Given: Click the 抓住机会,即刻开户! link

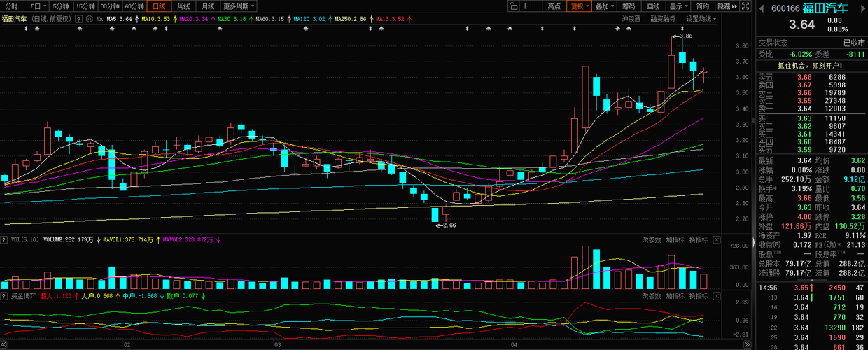Looking at the screenshot, I should click(811, 64).
